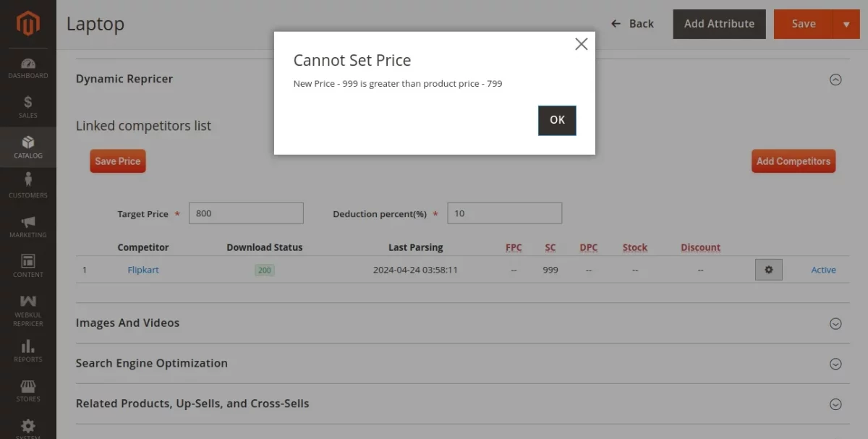Open the Flipkart competitor link
The width and height of the screenshot is (868, 439).
(142, 269)
